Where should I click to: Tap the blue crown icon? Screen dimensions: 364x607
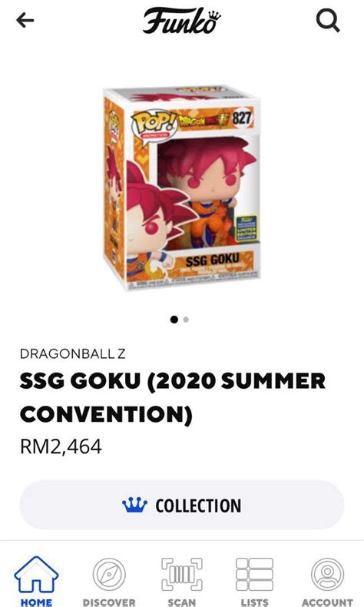[x=134, y=505]
